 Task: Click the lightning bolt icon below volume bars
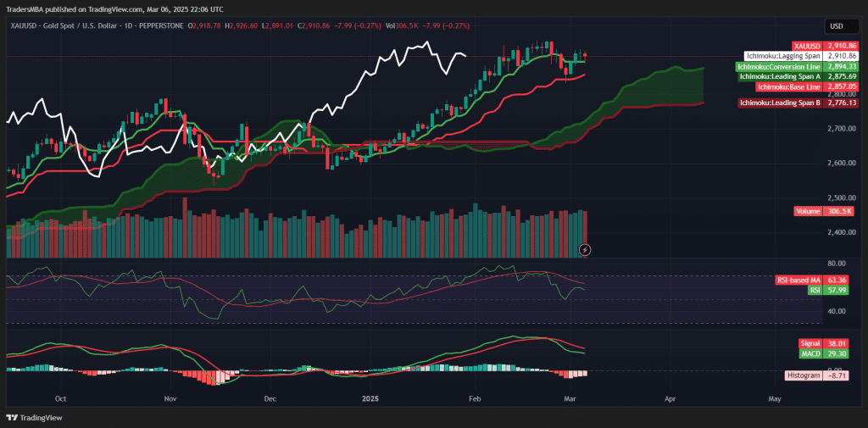pos(584,249)
